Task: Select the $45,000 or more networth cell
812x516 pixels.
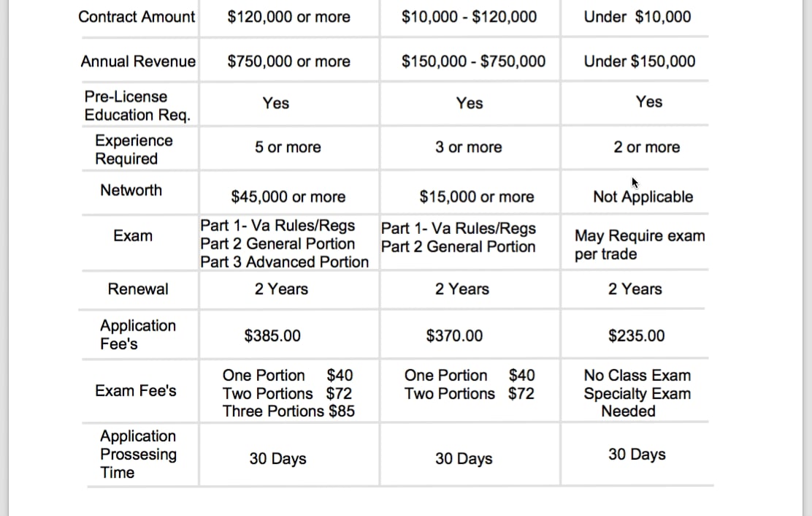Action: (x=288, y=197)
